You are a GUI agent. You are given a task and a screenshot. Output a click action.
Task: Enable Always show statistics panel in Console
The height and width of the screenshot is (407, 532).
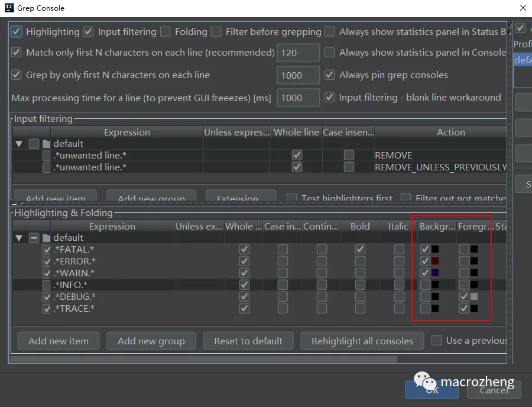329,52
